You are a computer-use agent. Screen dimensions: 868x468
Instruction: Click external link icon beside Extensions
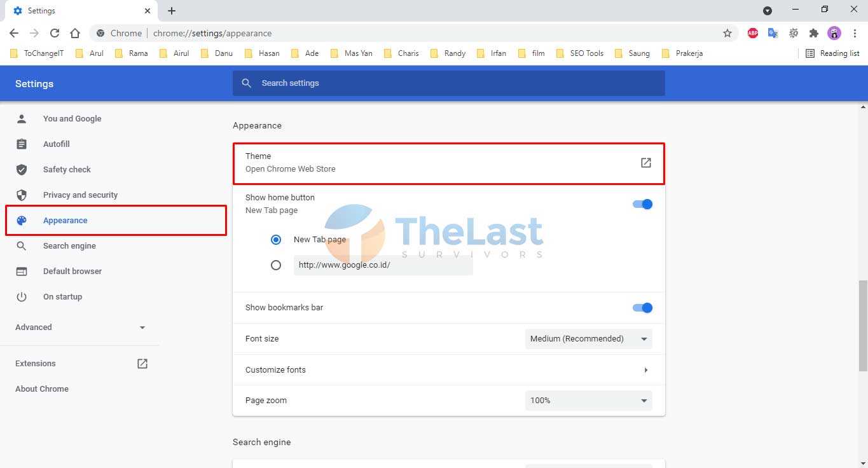point(142,364)
